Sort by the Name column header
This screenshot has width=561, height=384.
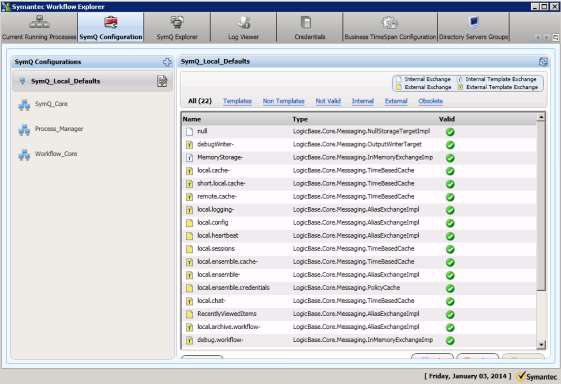(192, 119)
